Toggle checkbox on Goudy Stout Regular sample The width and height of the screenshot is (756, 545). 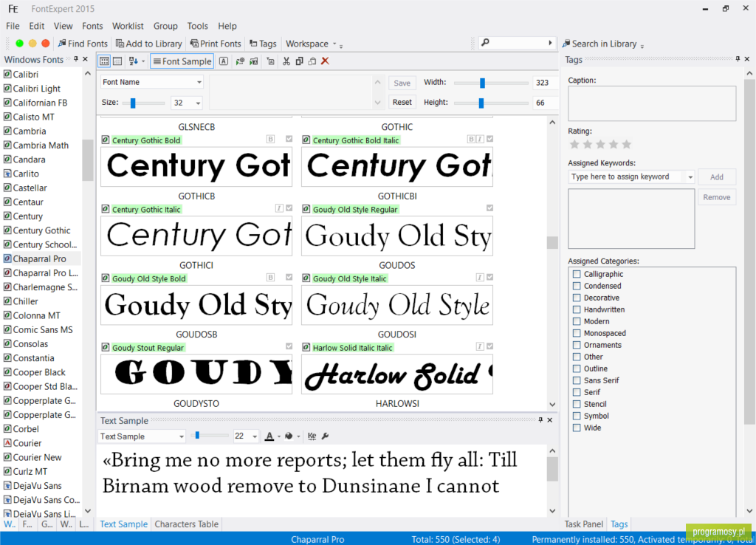point(289,346)
